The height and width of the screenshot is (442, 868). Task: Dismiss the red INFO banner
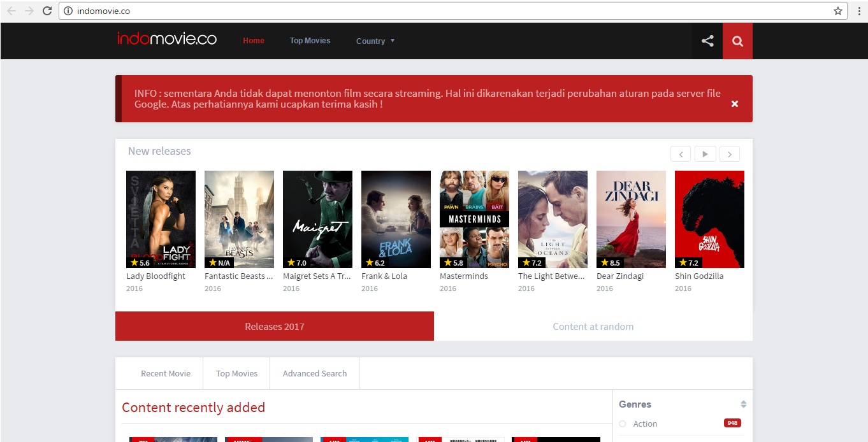click(735, 104)
